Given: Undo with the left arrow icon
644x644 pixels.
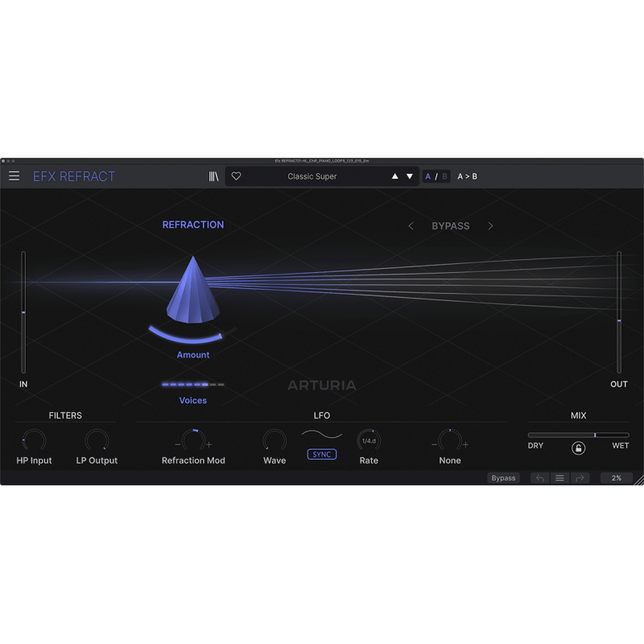Looking at the screenshot, I should tap(539, 478).
